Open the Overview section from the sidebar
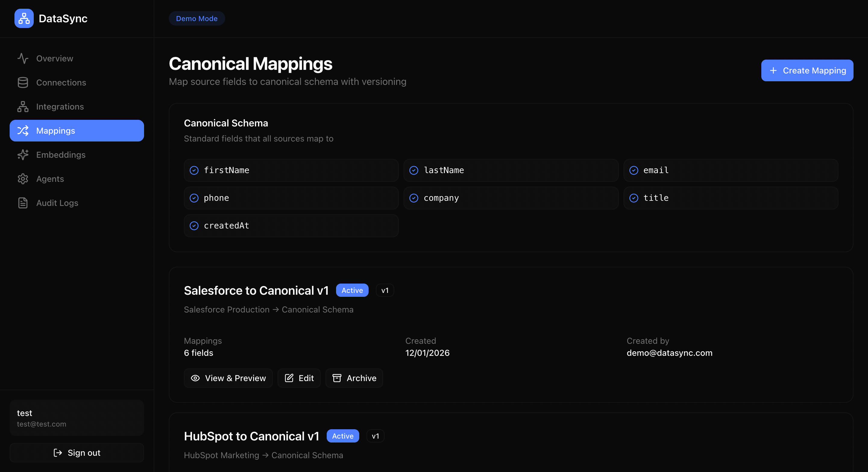Screen dimensions: 868x472 tap(54, 58)
